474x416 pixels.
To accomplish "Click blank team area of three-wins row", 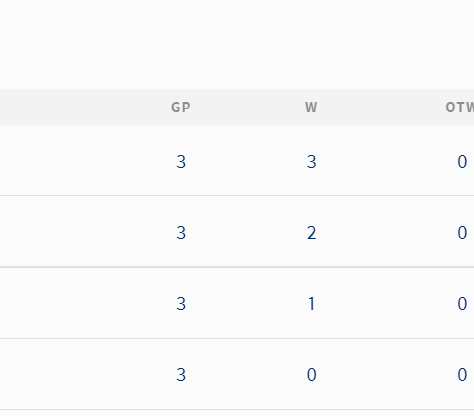I will pyautogui.click(x=67, y=160).
